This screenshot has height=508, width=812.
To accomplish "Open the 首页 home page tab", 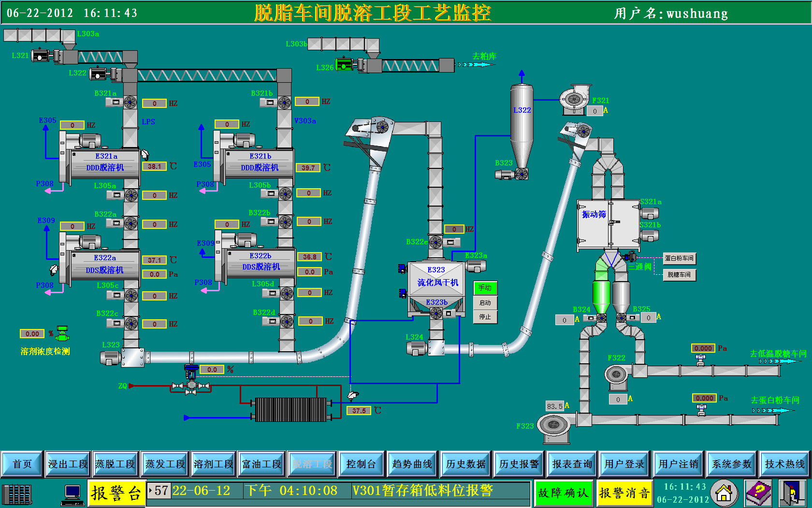I will tap(22, 464).
